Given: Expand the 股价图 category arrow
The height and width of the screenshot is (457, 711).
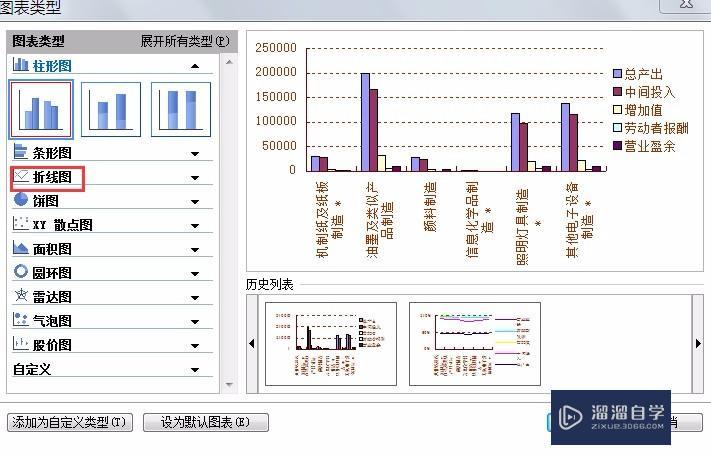Looking at the screenshot, I should (x=195, y=346).
